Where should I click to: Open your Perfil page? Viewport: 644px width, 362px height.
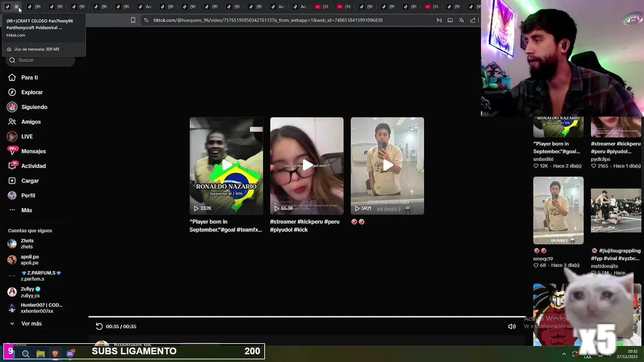pyautogui.click(x=28, y=196)
